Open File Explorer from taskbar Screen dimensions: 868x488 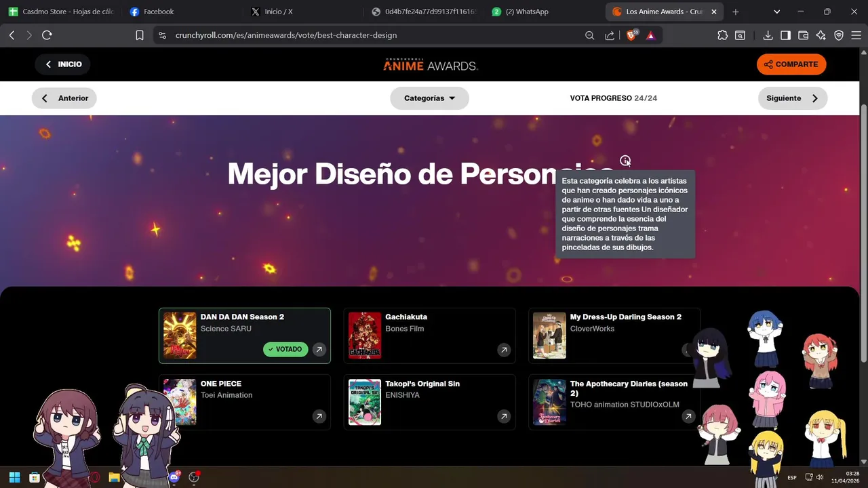(114, 477)
